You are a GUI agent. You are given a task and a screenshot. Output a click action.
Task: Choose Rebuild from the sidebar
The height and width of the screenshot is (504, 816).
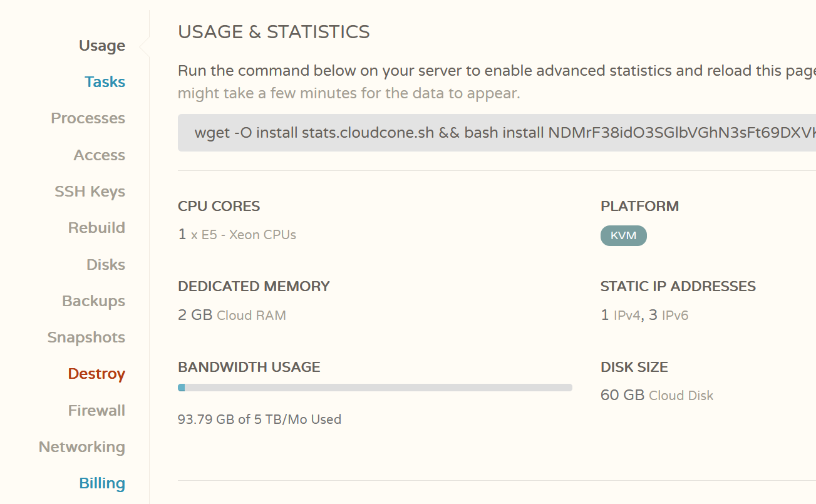(96, 228)
